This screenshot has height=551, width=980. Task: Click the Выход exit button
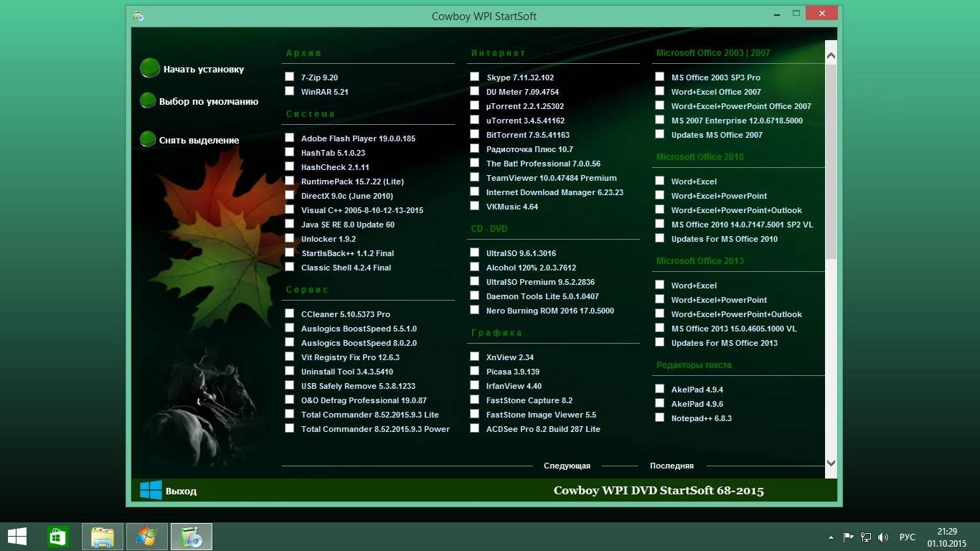click(x=181, y=491)
